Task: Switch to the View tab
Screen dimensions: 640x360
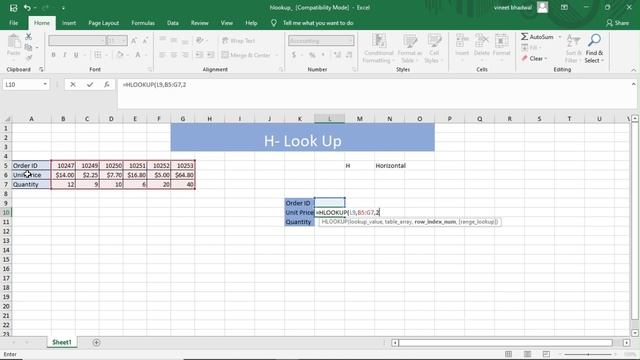Action: click(227, 23)
